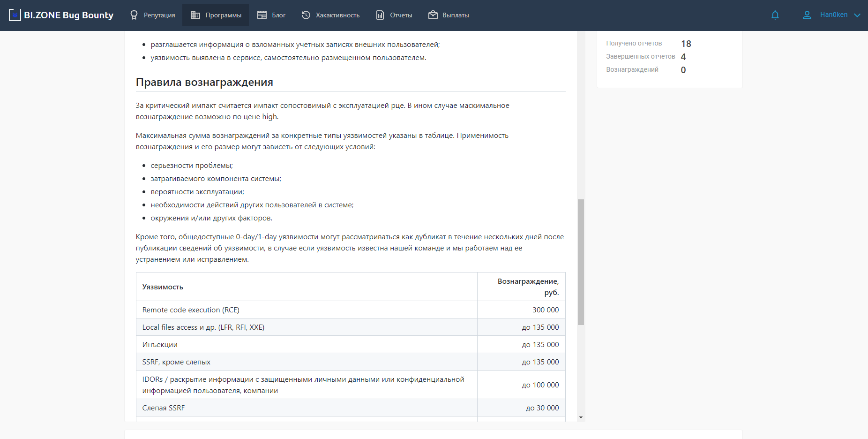Click the Блог page icon
The height and width of the screenshot is (439, 868).
[262, 15]
